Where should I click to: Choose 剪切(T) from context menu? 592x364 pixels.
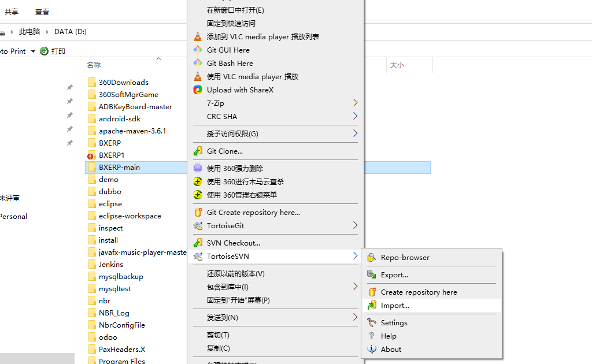pyautogui.click(x=218, y=335)
